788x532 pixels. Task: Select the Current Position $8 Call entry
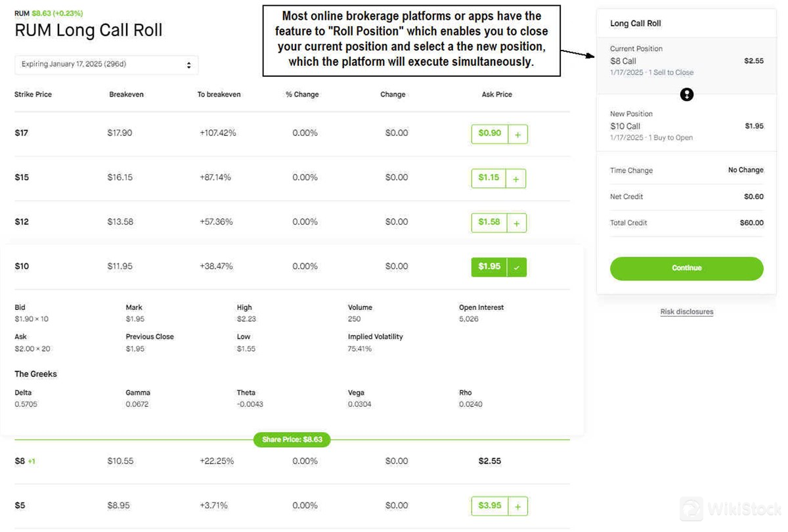pyautogui.click(x=686, y=60)
